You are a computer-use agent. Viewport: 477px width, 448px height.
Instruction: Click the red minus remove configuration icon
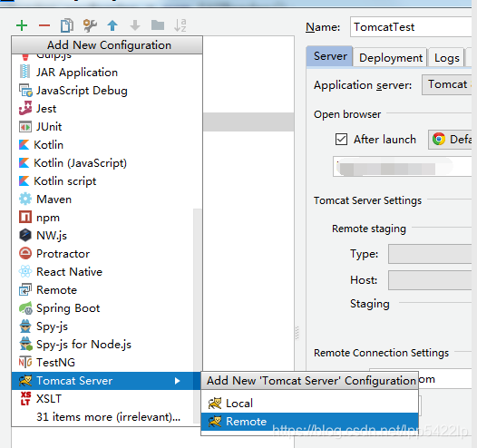pos(44,25)
